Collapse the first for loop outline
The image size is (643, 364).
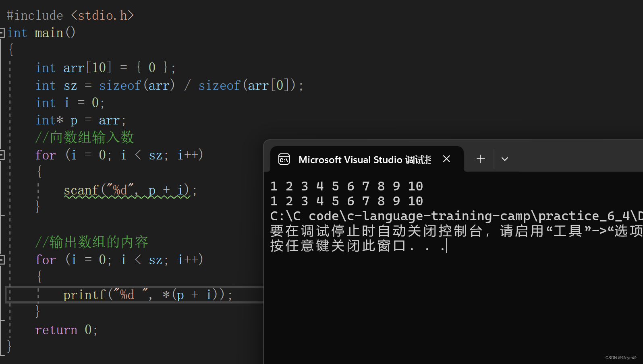(2, 155)
